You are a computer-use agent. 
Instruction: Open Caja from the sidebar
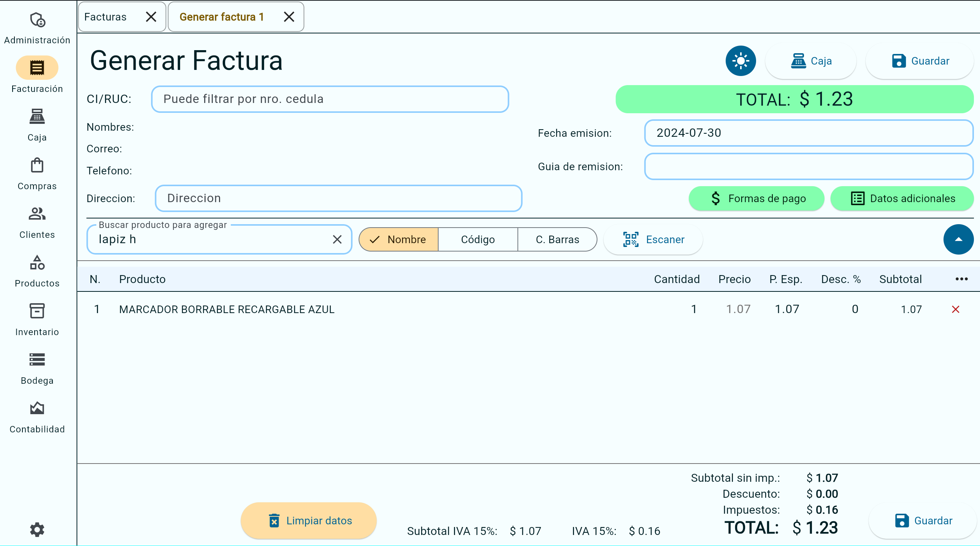[37, 117]
